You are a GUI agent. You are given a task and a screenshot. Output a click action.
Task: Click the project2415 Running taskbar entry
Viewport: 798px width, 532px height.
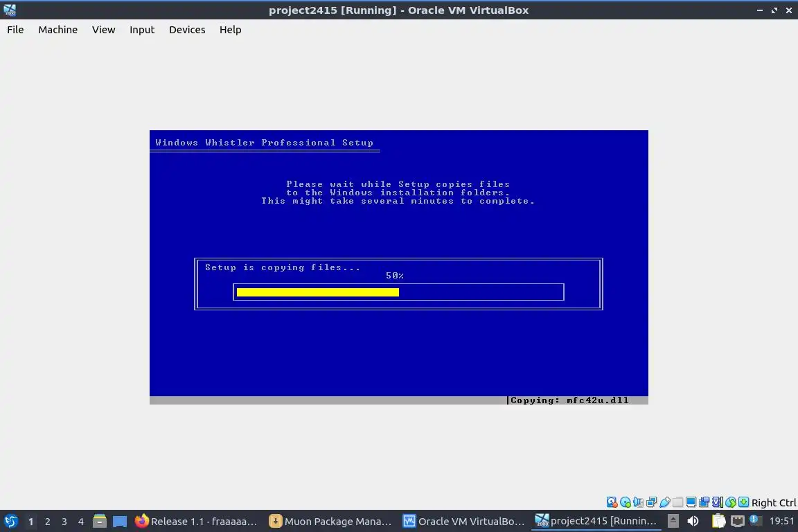pyautogui.click(x=596, y=521)
